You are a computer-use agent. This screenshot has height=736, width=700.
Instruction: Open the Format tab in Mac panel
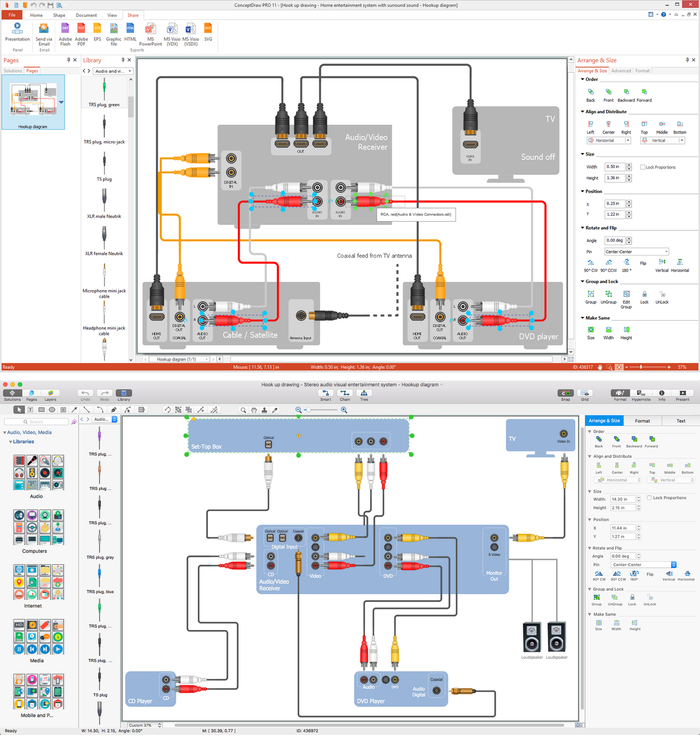[x=643, y=421]
